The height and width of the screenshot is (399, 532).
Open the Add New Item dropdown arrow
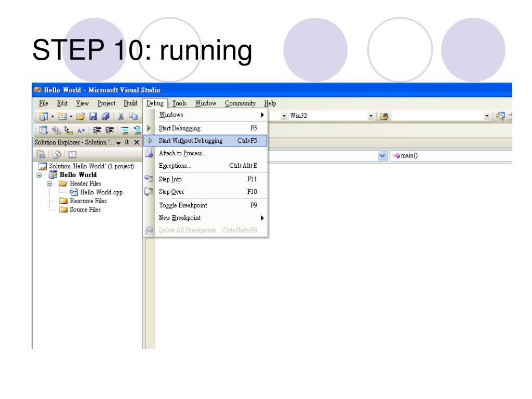click(x=71, y=117)
